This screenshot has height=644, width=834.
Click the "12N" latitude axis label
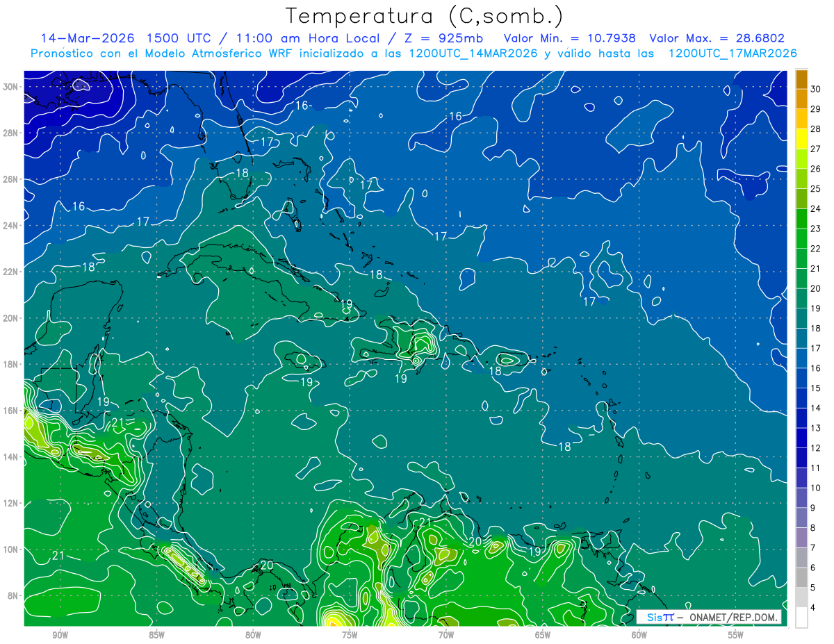click(11, 503)
